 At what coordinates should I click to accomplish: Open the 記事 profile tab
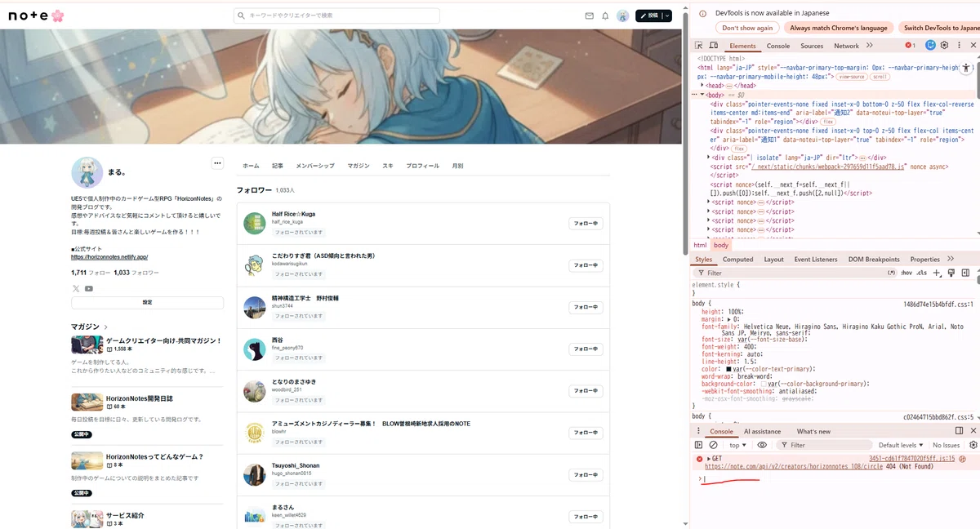click(x=278, y=166)
